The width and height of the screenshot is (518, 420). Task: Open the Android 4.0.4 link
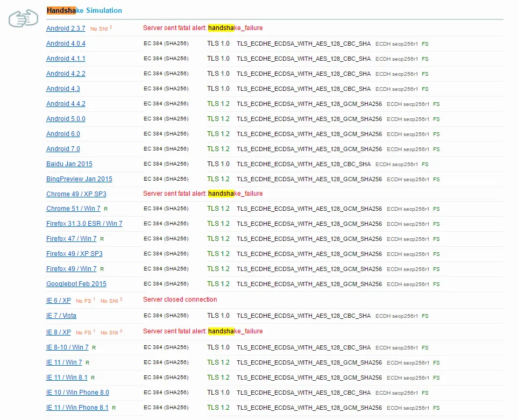coord(66,44)
